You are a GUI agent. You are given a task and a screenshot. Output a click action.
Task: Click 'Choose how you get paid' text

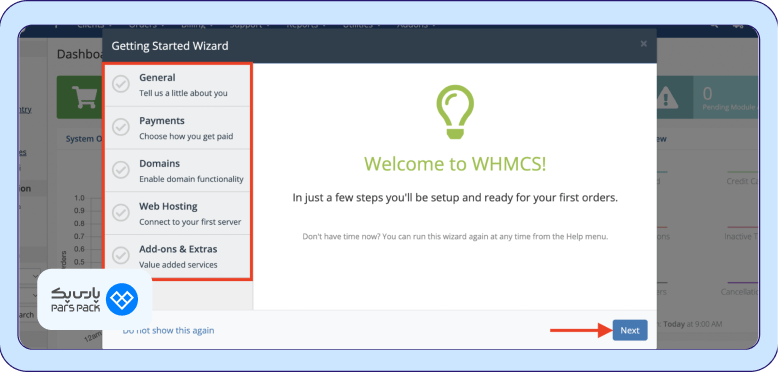click(x=186, y=136)
